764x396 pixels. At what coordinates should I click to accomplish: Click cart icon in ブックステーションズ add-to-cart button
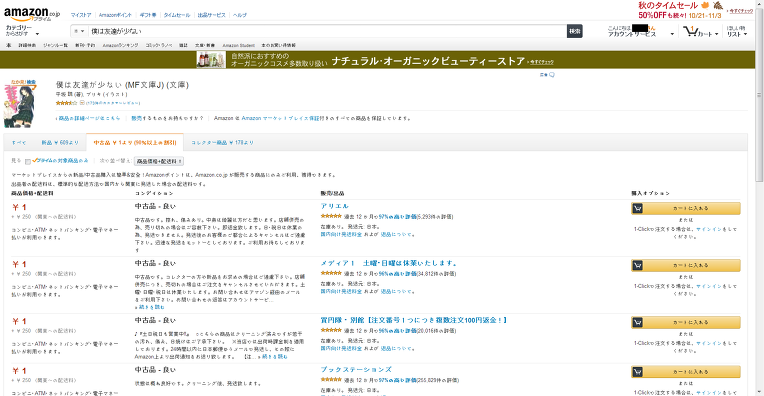(x=637, y=372)
